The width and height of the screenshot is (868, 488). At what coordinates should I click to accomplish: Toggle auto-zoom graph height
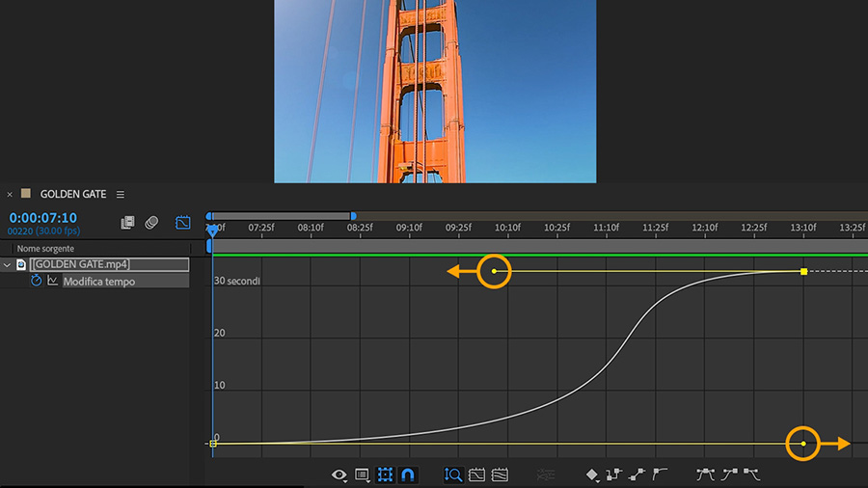pos(453,474)
